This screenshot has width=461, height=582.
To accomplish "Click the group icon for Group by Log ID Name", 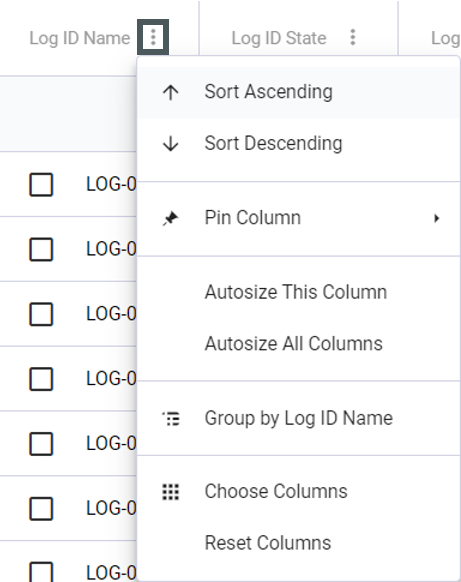I will pyautogui.click(x=171, y=419).
